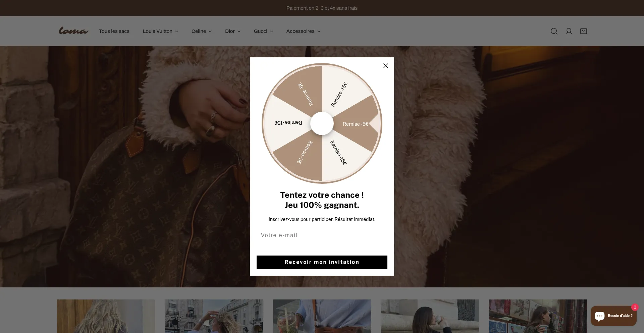Expand the Gucci menu
The width and height of the screenshot is (644, 333).
click(x=263, y=31)
